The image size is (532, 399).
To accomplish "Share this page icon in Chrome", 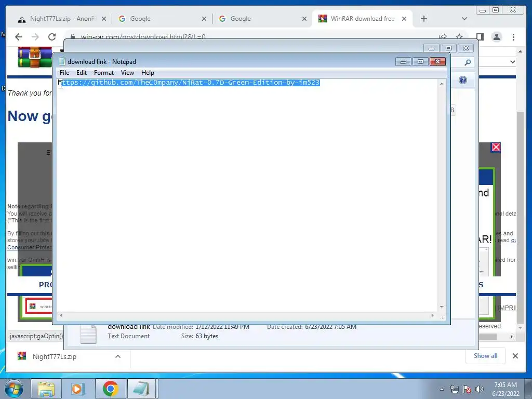I will click(x=443, y=37).
